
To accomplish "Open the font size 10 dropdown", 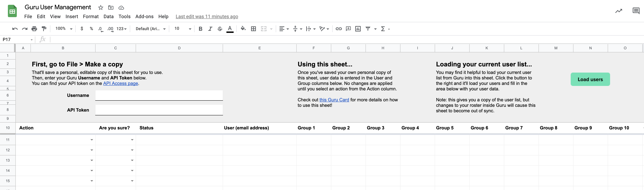I will tap(183, 29).
